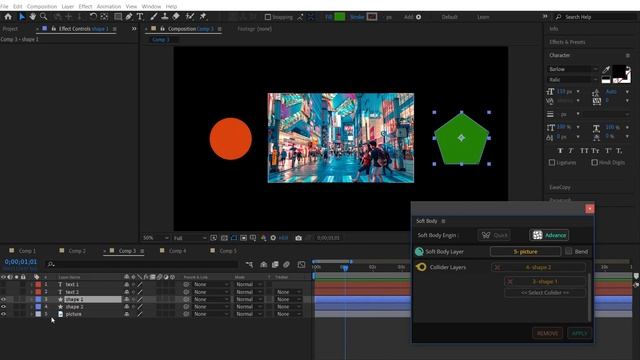Select the Clone Stamp tool
The height and width of the screenshot is (360, 640).
click(165, 17)
